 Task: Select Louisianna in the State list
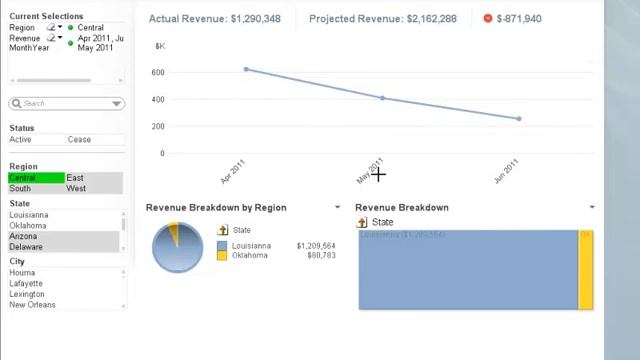(x=29, y=215)
